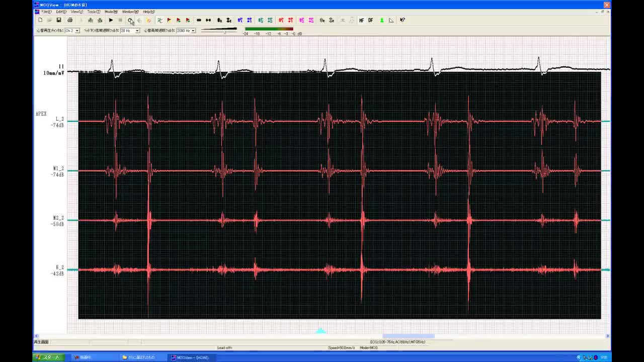Image resolution: width=644 pixels, height=362 pixels.
Task: Click the horizontal scrollbar thumb
Action: coord(408,336)
